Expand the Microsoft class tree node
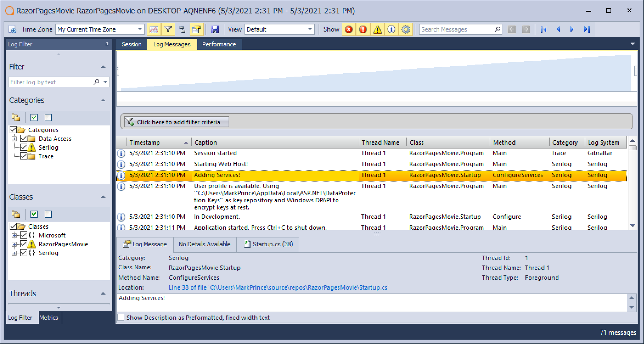Screen dimensions: 644x344 click(14, 235)
